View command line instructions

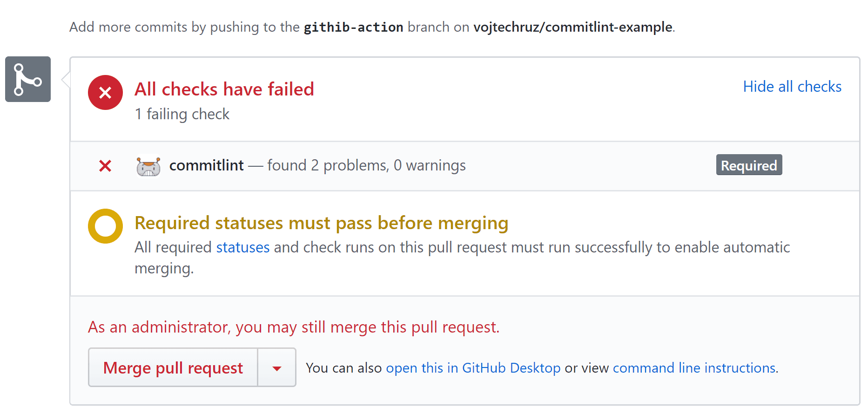point(694,368)
